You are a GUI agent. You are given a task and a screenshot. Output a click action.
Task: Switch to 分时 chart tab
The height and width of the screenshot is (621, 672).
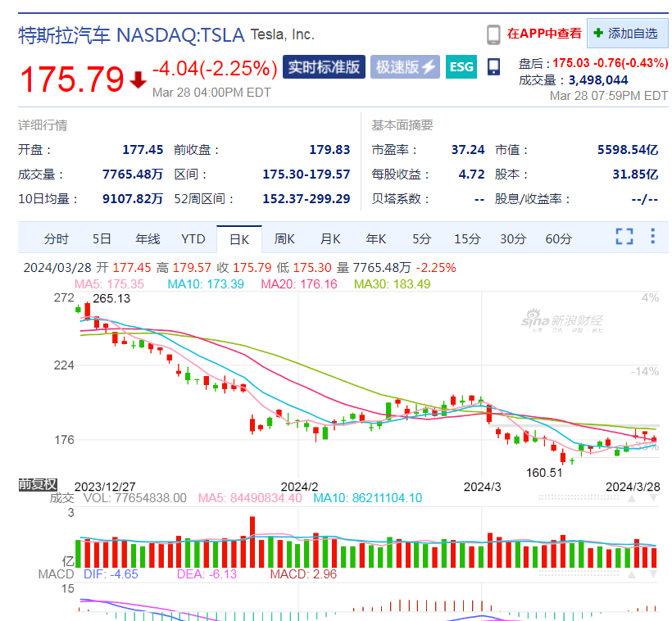(x=56, y=238)
